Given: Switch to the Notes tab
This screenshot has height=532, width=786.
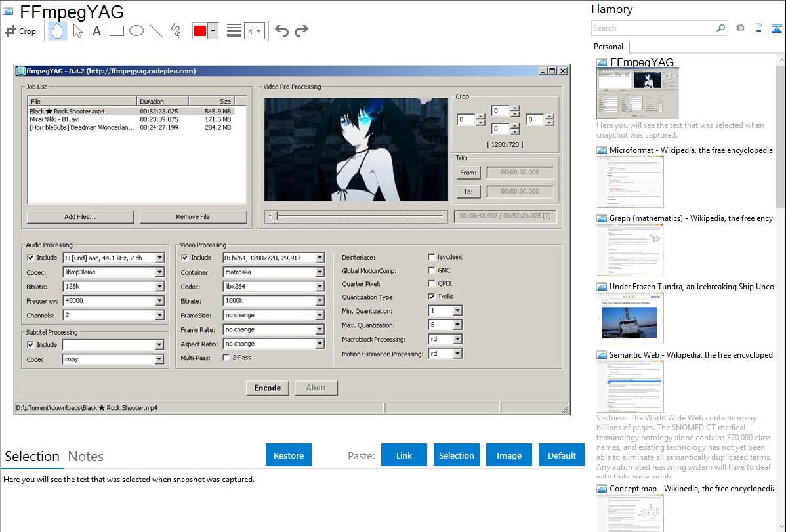Looking at the screenshot, I should pos(86,457).
